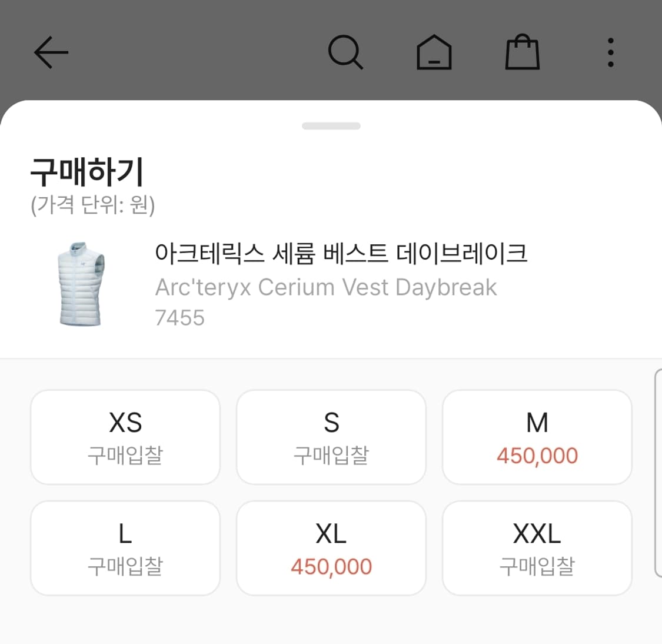This screenshot has height=644, width=662.
Task: Tap the 450,000 price under size M
Action: coord(537,454)
